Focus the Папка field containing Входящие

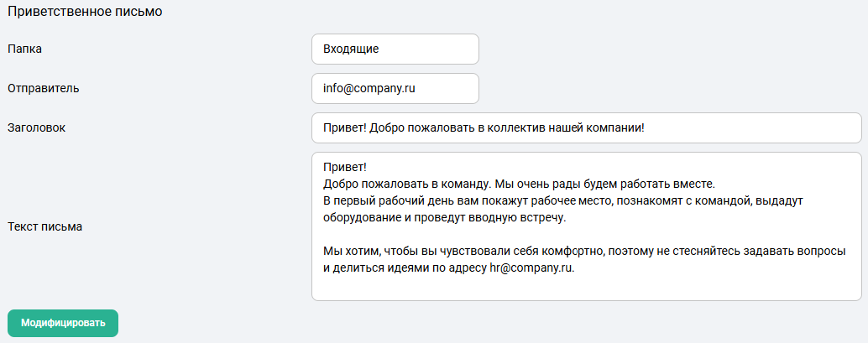tap(395, 49)
